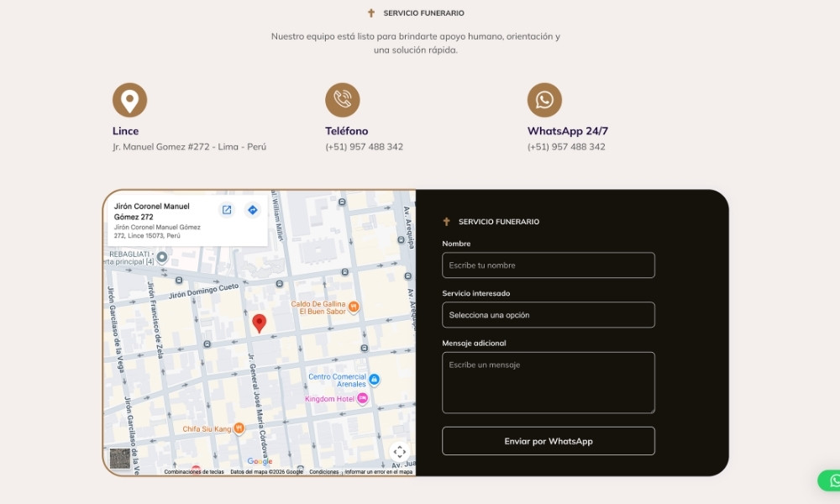Screen dimensions: 840x504
Task: Click the Teléfono number (+51) 957 488 342
Action: [365, 147]
